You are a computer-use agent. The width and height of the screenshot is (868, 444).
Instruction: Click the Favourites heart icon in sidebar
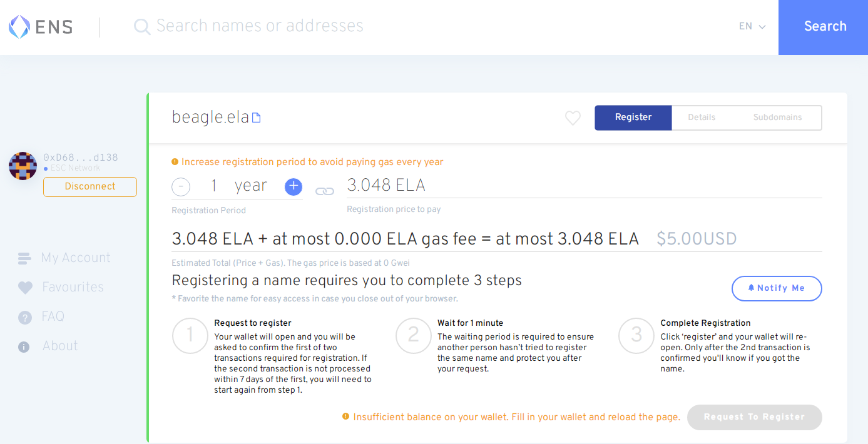25,288
